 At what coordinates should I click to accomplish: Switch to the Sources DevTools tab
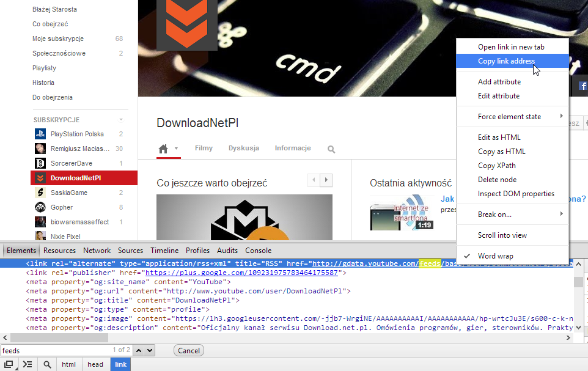[131, 250]
